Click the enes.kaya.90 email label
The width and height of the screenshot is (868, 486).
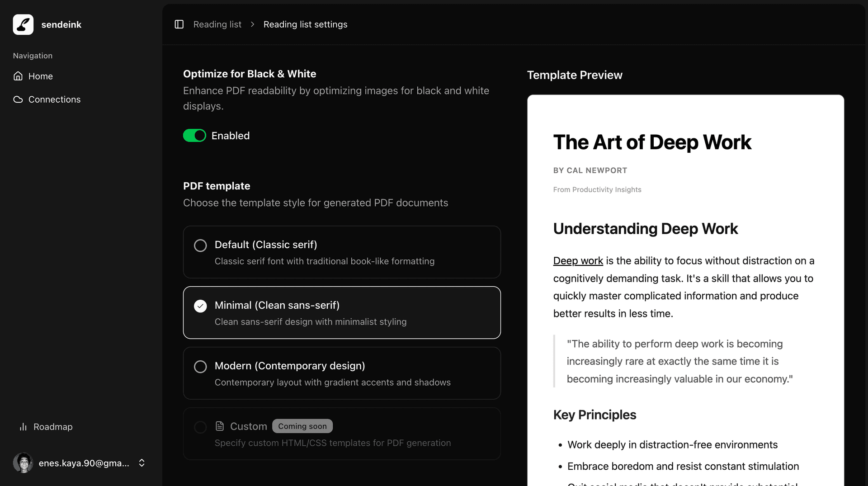(x=83, y=462)
